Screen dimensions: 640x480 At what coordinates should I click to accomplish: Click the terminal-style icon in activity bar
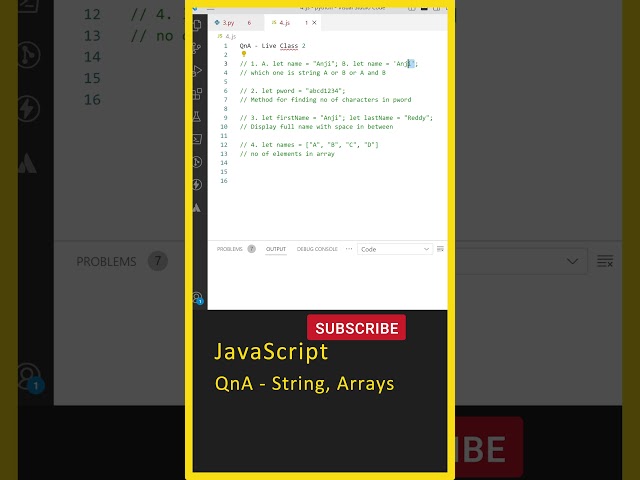click(x=198, y=139)
